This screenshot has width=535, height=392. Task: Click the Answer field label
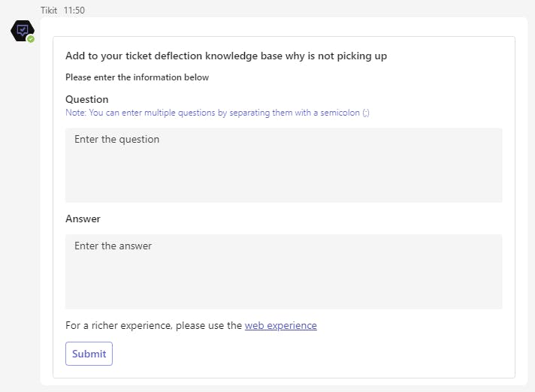click(83, 219)
